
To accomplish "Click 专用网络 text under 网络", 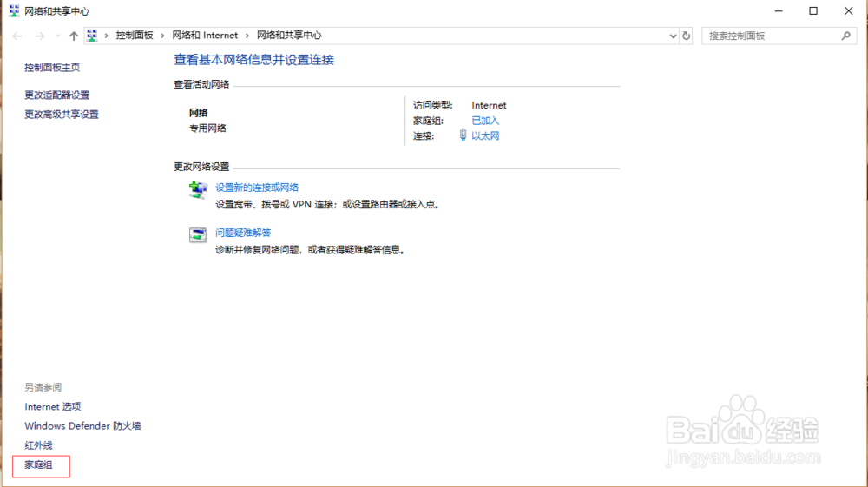I will tap(207, 128).
